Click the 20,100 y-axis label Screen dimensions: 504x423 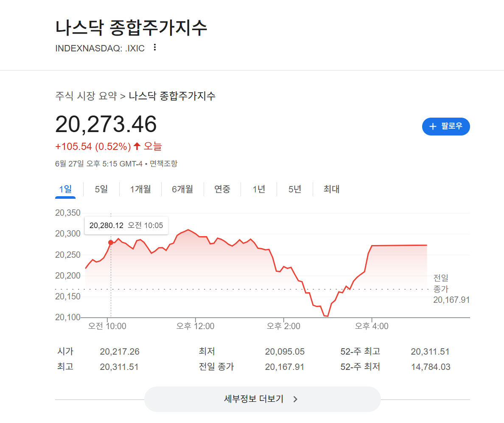coord(68,318)
